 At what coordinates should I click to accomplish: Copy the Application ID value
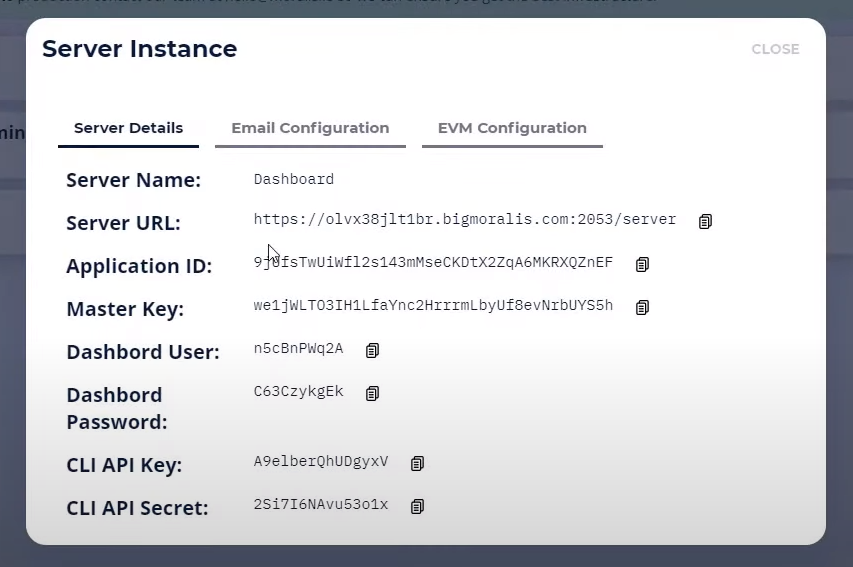(642, 264)
